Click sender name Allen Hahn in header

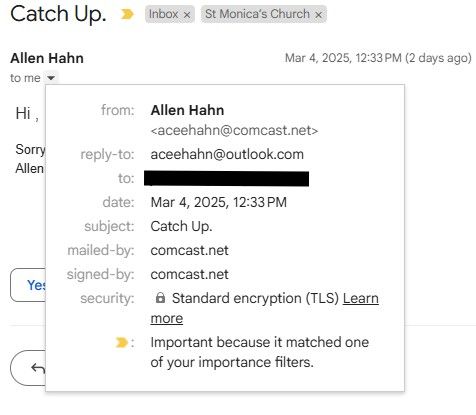pyautogui.click(x=47, y=58)
